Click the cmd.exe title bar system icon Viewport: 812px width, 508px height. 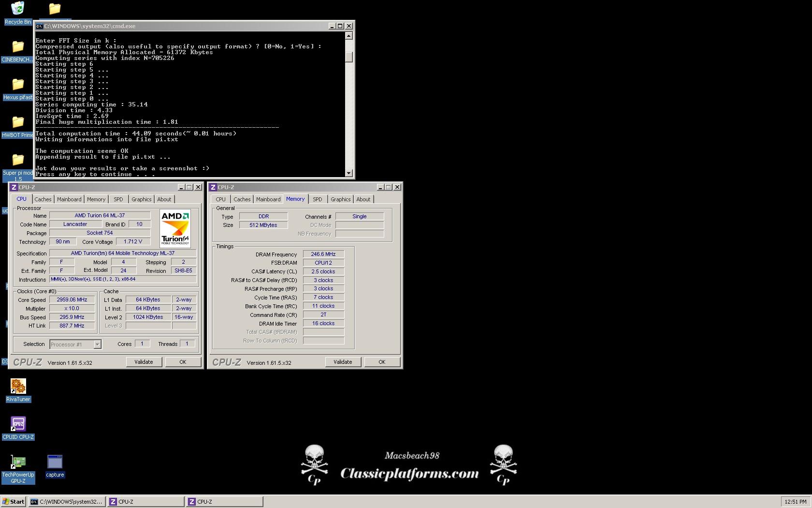click(x=39, y=26)
